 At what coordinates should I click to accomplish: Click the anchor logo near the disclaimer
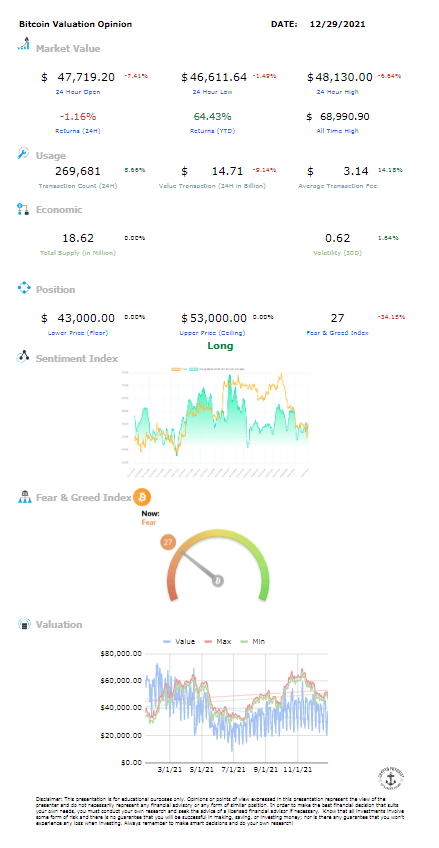390,779
